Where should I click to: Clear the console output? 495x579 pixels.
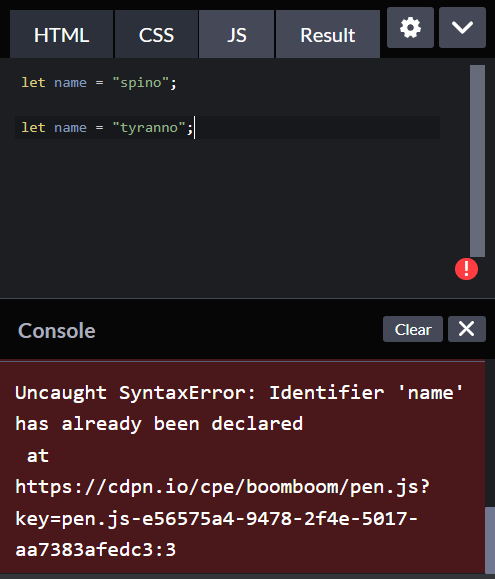pyautogui.click(x=413, y=329)
